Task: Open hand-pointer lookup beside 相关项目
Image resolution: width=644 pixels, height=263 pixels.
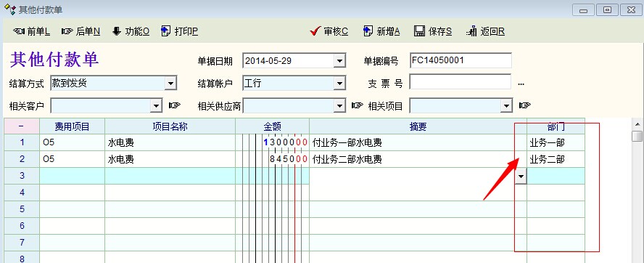Action: (x=524, y=106)
